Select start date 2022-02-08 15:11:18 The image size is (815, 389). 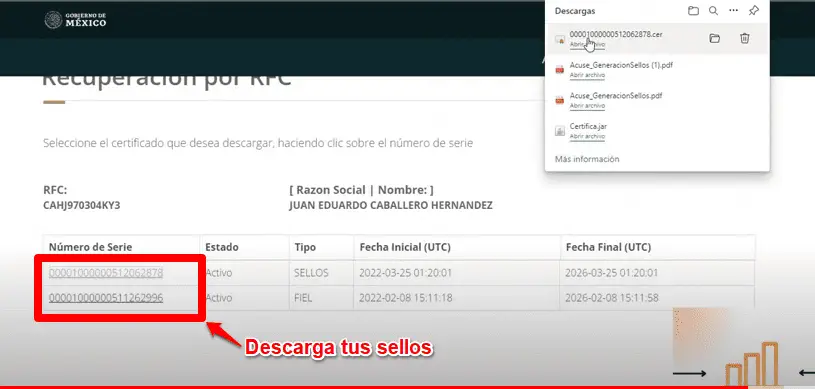(x=405, y=298)
